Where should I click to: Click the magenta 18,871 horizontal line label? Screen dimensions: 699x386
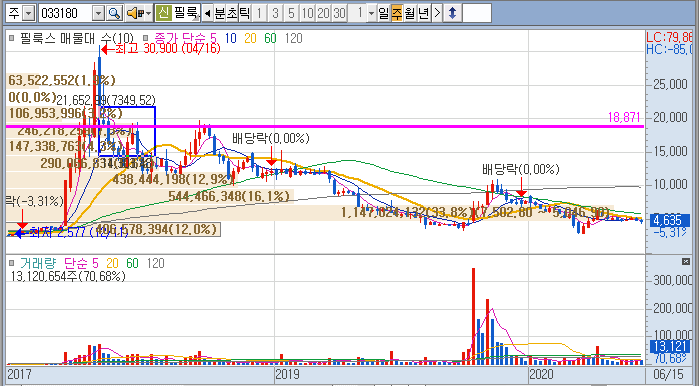pyautogui.click(x=624, y=118)
